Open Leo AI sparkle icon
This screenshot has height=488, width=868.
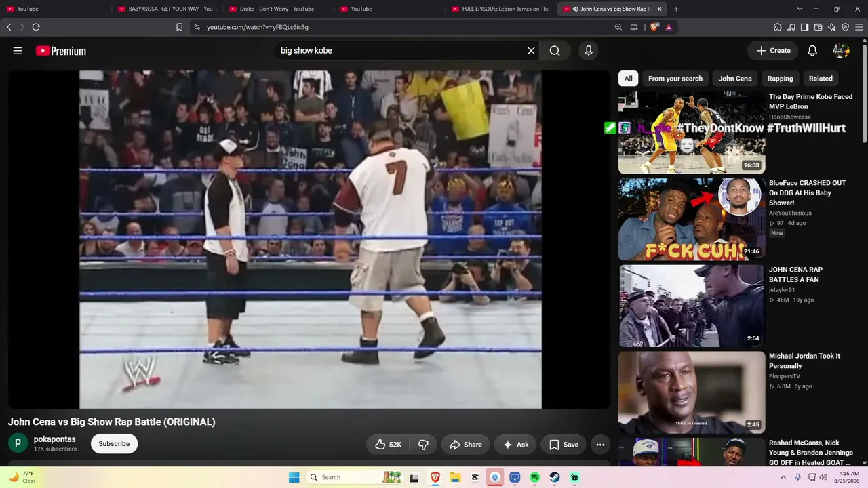pyautogui.click(x=832, y=27)
